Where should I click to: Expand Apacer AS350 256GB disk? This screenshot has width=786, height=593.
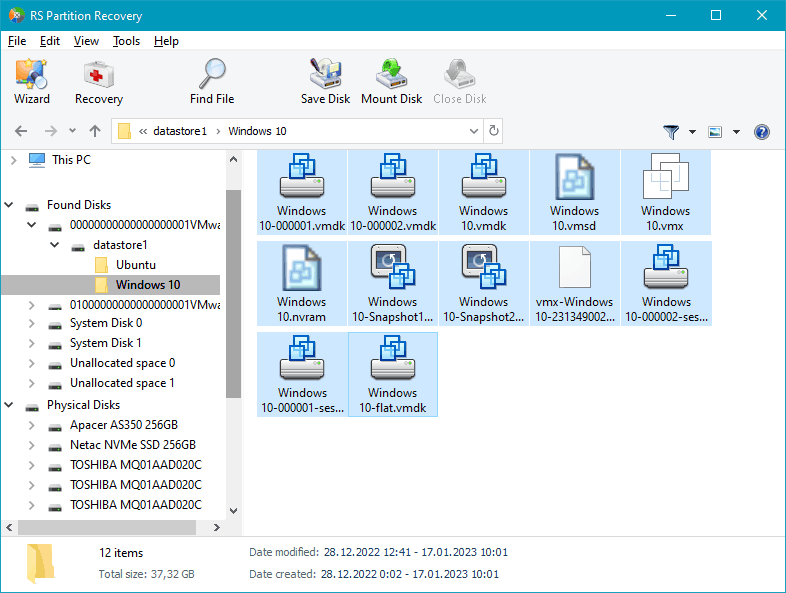pyautogui.click(x=32, y=425)
